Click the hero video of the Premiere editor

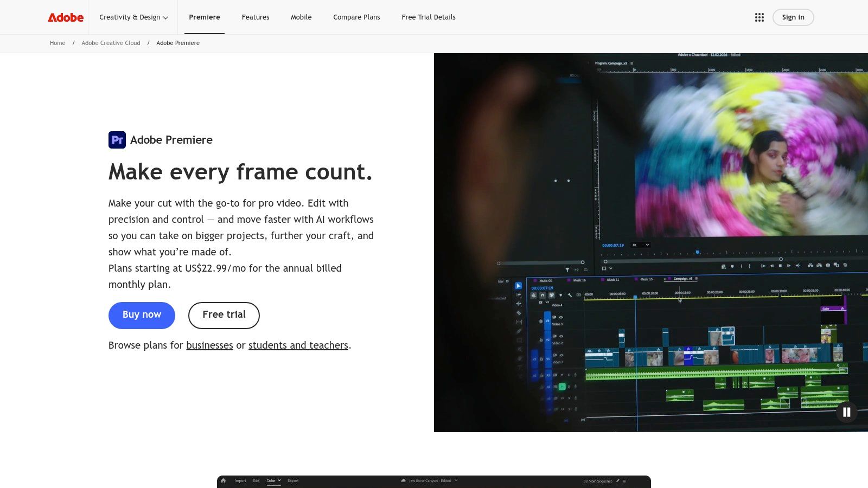pyautogui.click(x=651, y=242)
